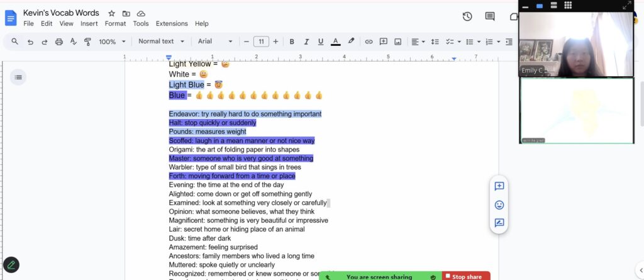Add a comment from side panel
Viewport: 644px width, 280px height.
(x=499, y=186)
